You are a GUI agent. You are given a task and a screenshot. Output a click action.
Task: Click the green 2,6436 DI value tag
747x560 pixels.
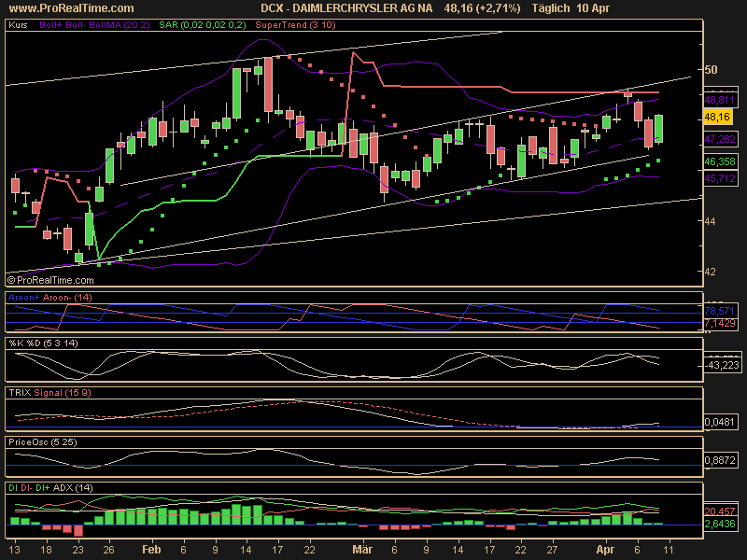click(720, 524)
